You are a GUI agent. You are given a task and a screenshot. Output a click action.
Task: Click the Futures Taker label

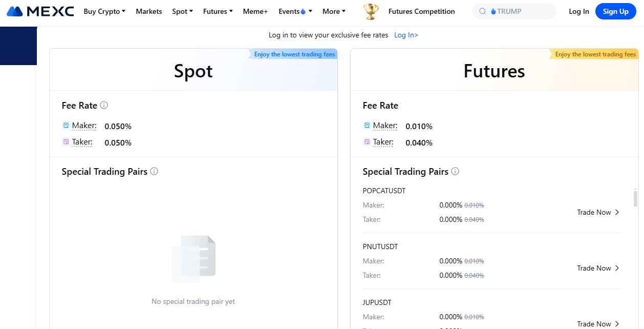tap(383, 142)
